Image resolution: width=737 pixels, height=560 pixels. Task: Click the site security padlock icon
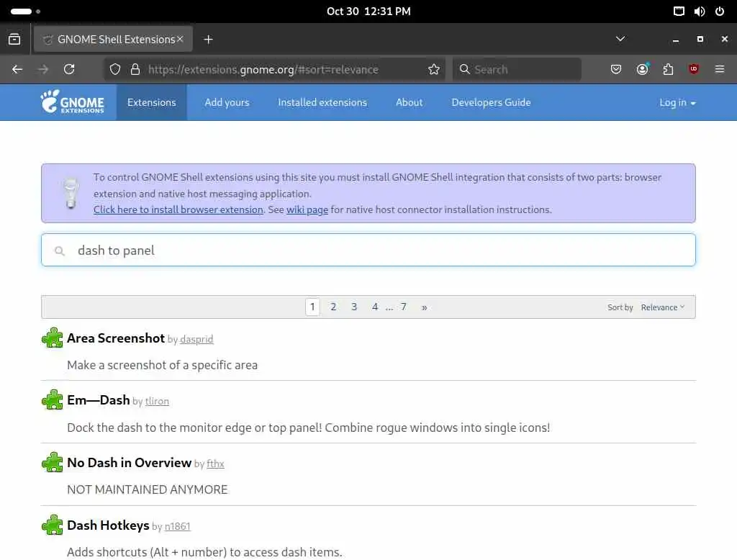pyautogui.click(x=135, y=70)
